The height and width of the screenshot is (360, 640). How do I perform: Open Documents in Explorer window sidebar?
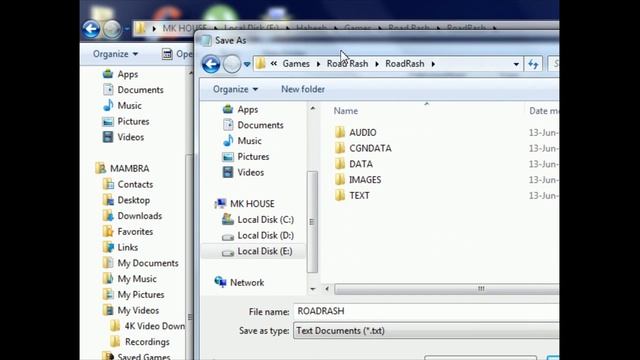pos(133,90)
